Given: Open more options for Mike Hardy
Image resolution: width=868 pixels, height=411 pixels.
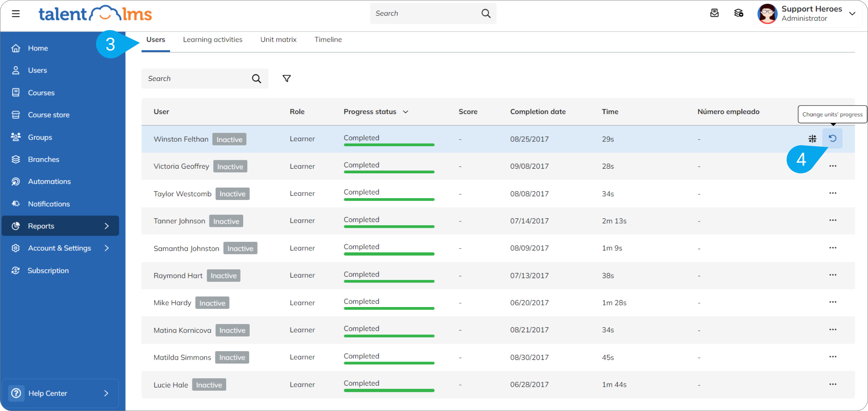Looking at the screenshot, I should click(x=833, y=302).
